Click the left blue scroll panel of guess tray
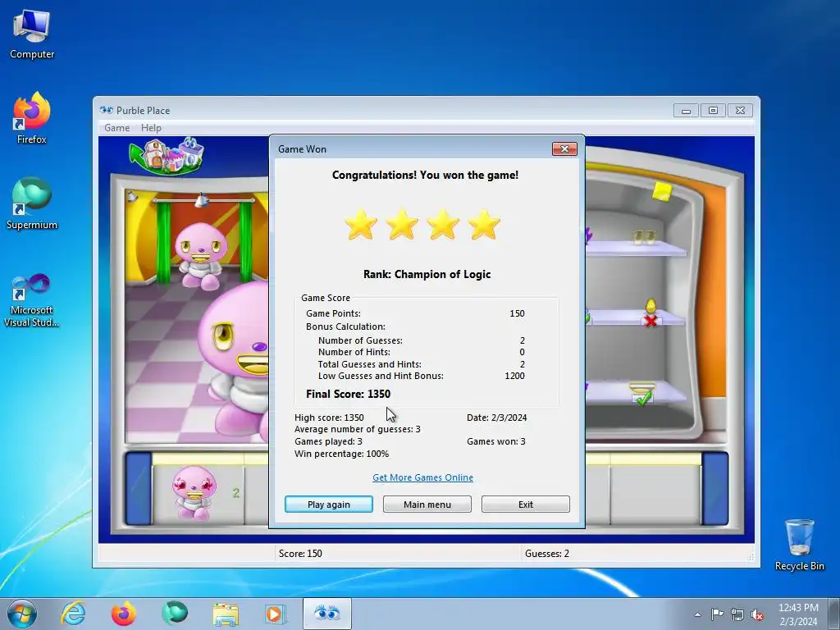Viewport: 840px width, 630px height. (138, 489)
